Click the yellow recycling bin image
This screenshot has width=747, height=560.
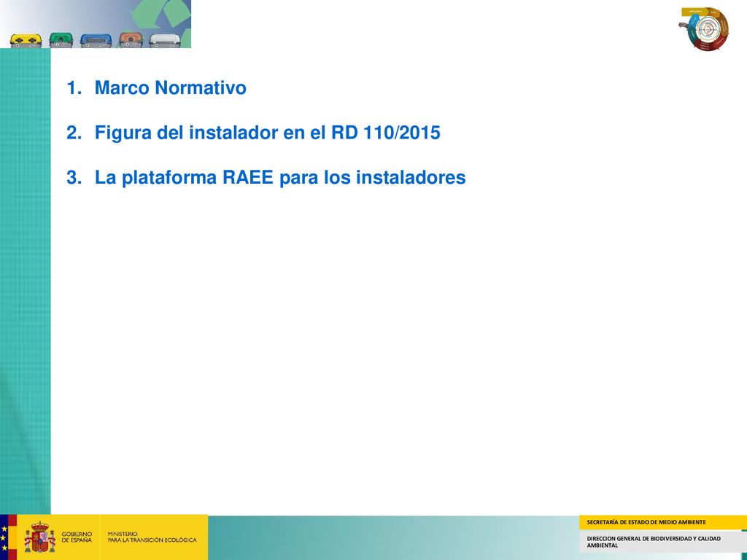coord(26,41)
